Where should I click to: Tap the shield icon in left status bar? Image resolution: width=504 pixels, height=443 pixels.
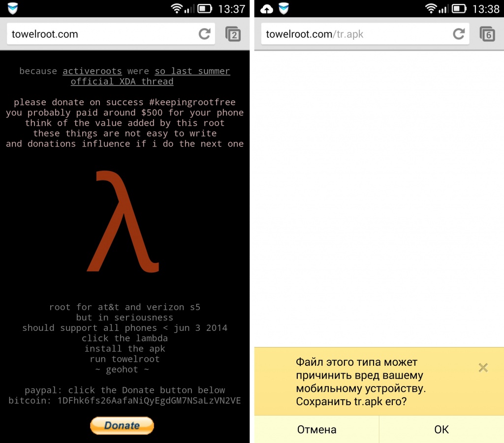13,8
